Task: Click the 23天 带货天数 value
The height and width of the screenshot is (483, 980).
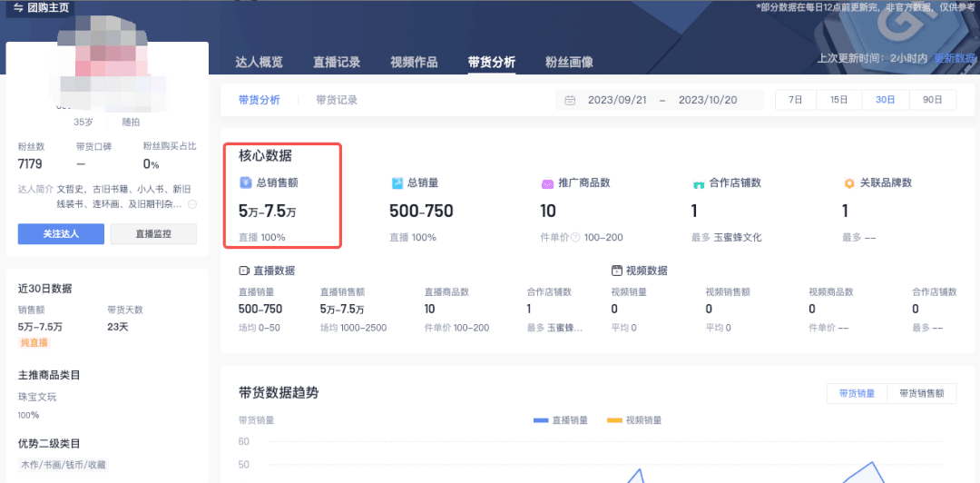Action: (x=117, y=327)
